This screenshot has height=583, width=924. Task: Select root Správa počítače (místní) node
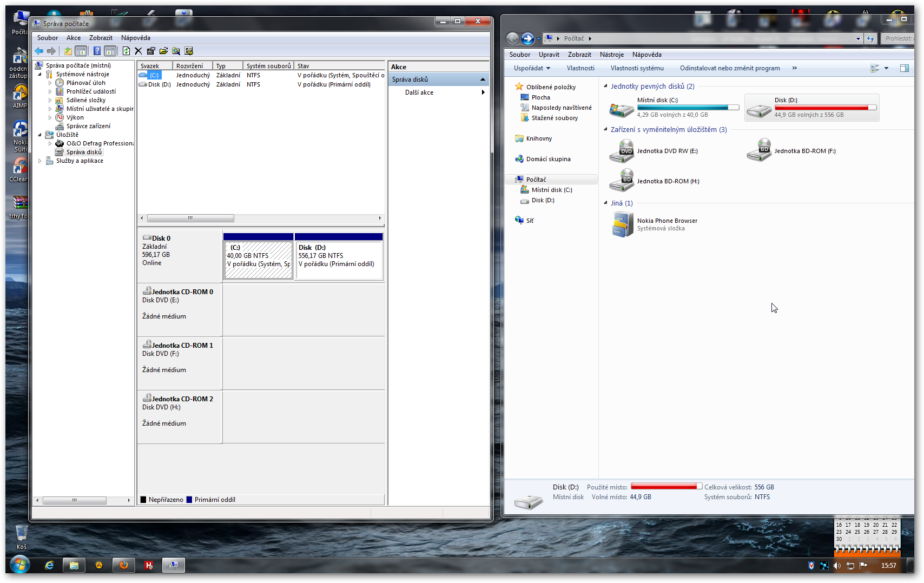[x=78, y=65]
